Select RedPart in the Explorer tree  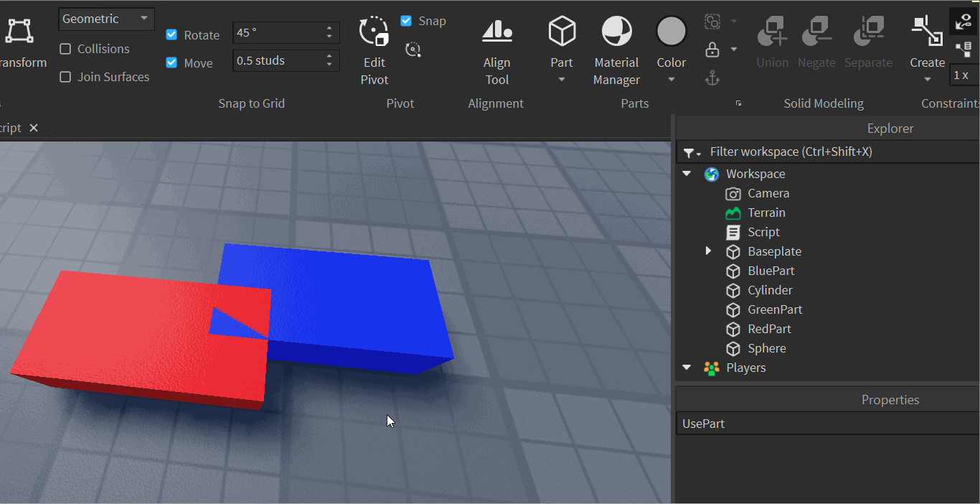tap(769, 329)
